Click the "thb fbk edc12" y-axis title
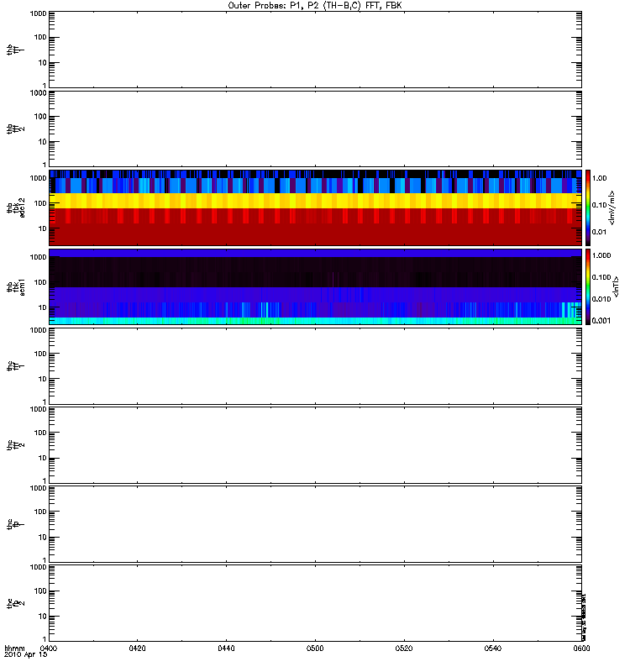The width and height of the screenshot is (630, 672). pos(16,207)
